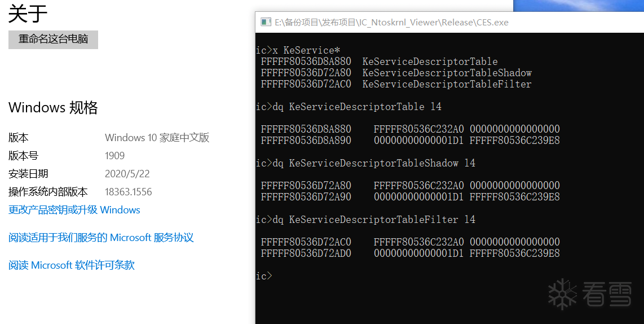The height and width of the screenshot is (324, 644).
Task: Click the dq KeServiceDescriptorTable l4 command
Action: 349,107
